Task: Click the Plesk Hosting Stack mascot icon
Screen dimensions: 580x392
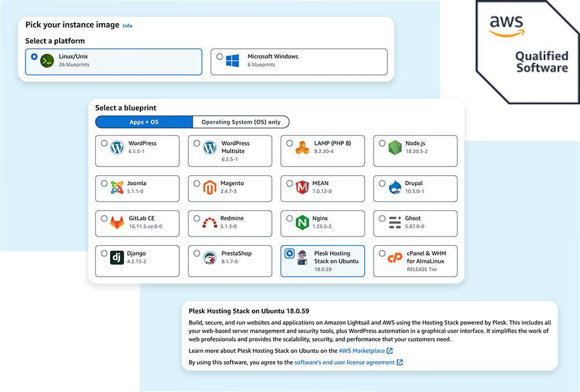Action: tap(303, 258)
